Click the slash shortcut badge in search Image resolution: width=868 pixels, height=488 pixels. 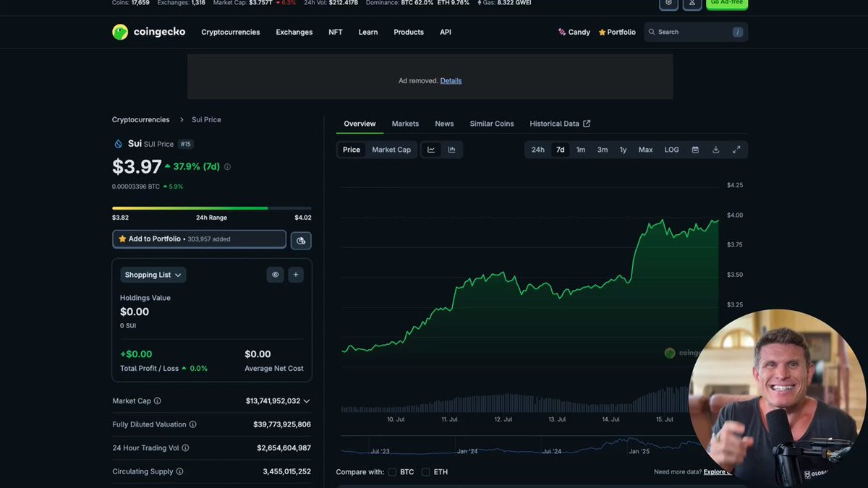[737, 32]
